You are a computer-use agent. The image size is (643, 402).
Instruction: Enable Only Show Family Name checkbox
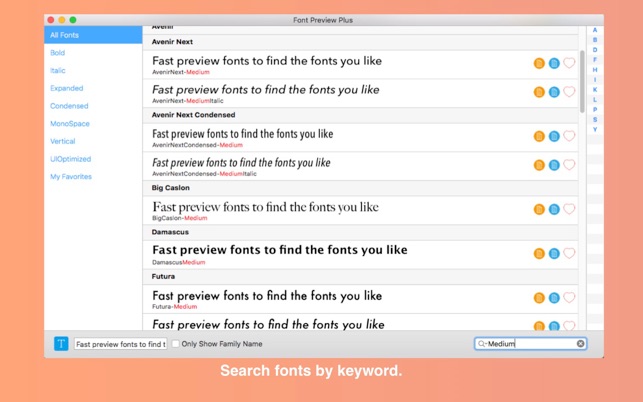(x=176, y=344)
